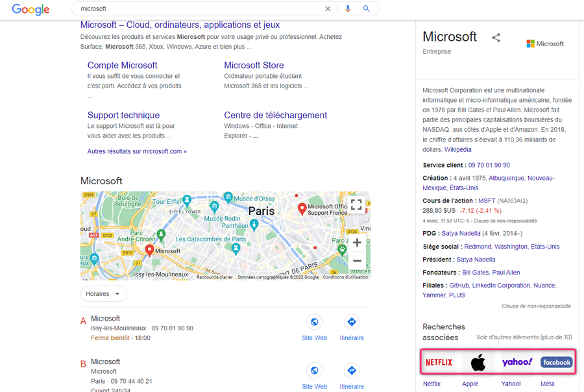The height and width of the screenshot is (392, 584).
Task: Share the Microsoft knowledge panel
Action: point(496,38)
